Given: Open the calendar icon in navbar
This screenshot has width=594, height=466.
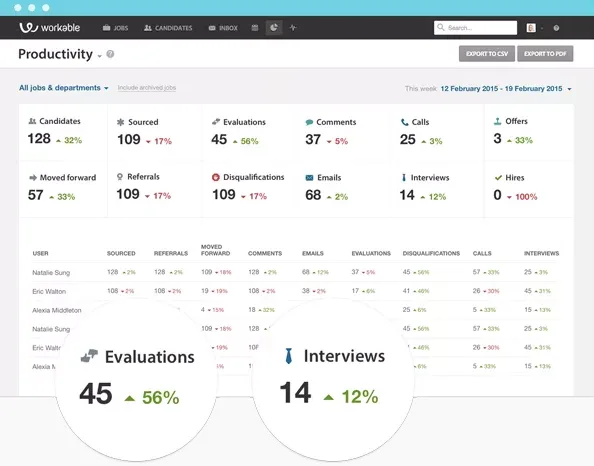Looking at the screenshot, I should coord(255,28).
